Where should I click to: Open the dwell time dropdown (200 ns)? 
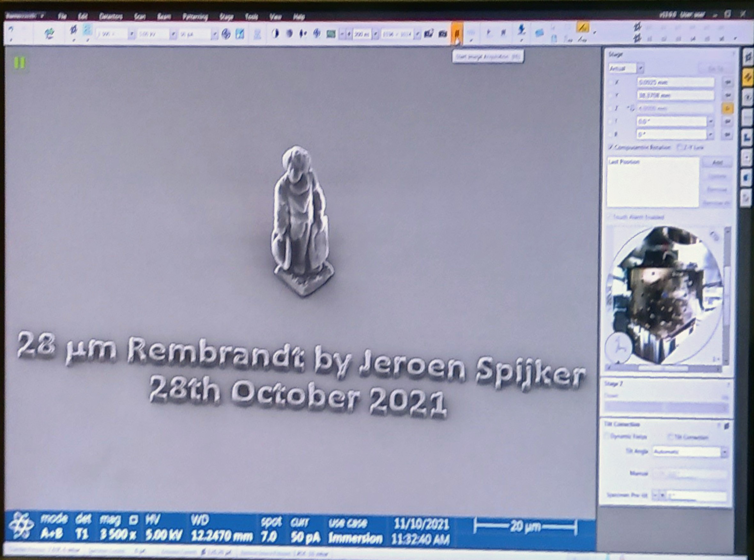376,34
